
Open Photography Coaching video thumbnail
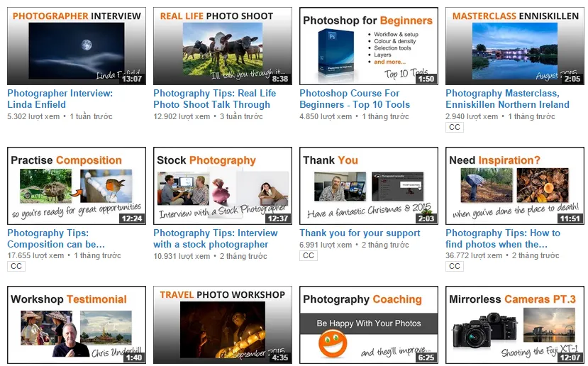coord(369,325)
